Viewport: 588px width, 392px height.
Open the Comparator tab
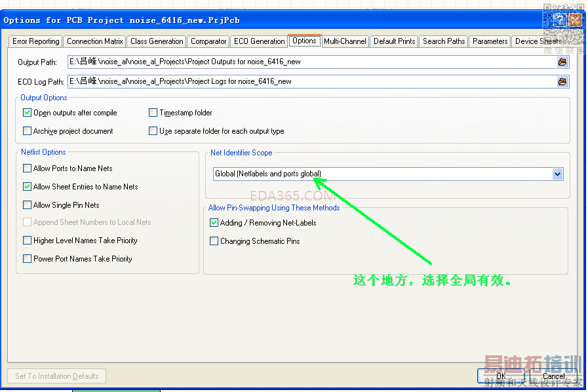click(208, 41)
